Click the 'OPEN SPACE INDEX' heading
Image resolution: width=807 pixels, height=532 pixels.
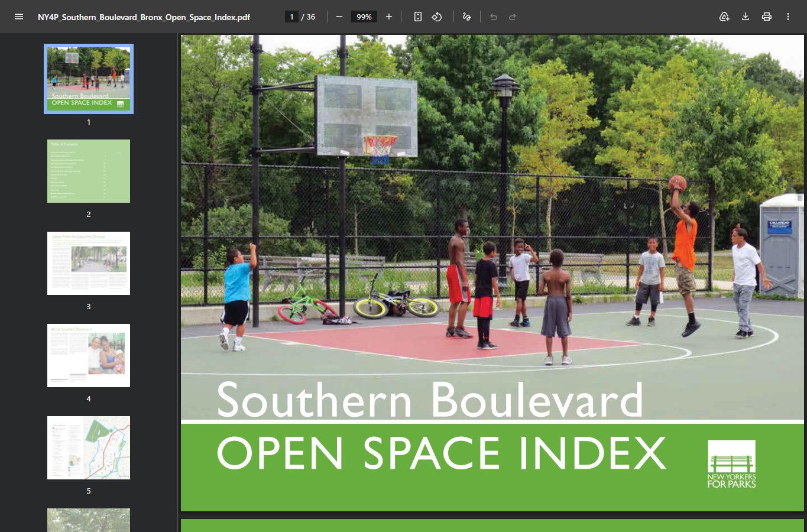442,453
